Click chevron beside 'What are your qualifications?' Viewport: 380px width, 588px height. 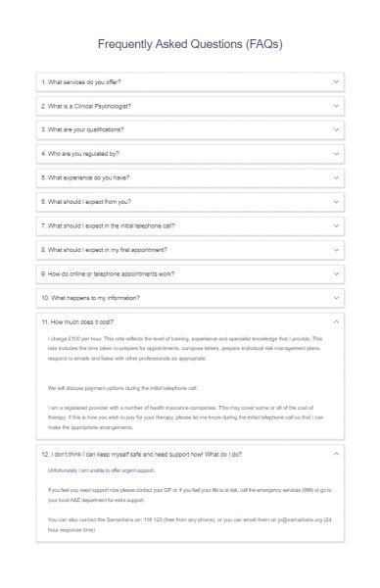tap(336, 129)
